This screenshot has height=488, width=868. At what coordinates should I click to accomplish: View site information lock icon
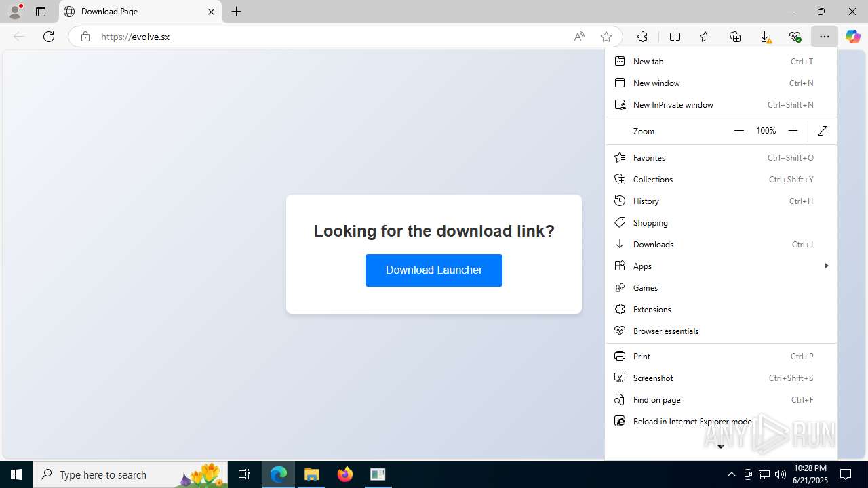coord(85,37)
